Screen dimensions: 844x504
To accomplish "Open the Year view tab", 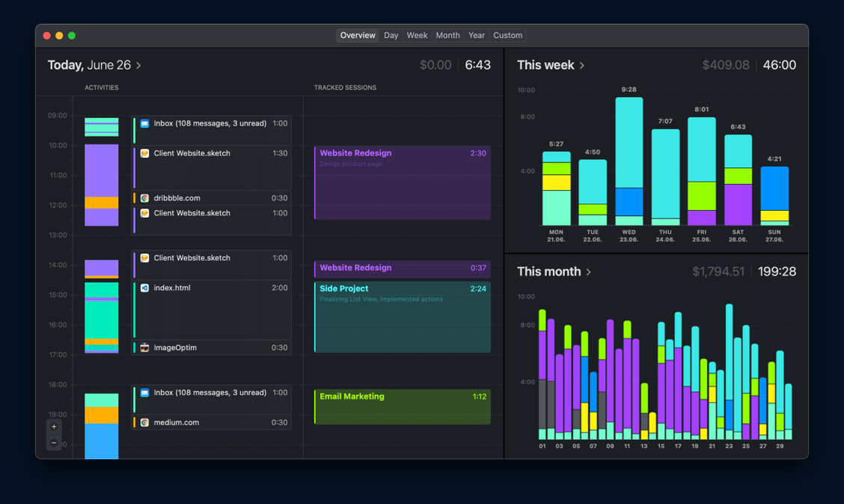I will 476,35.
